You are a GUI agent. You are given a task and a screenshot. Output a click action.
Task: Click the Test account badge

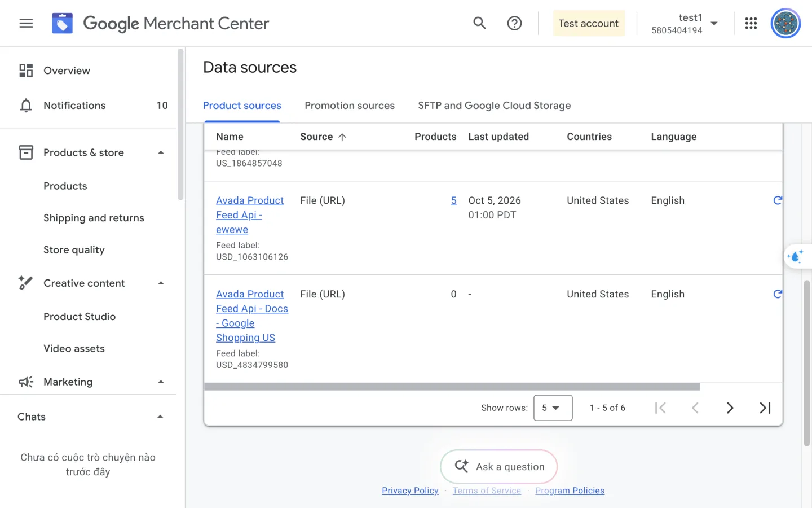[x=589, y=23]
